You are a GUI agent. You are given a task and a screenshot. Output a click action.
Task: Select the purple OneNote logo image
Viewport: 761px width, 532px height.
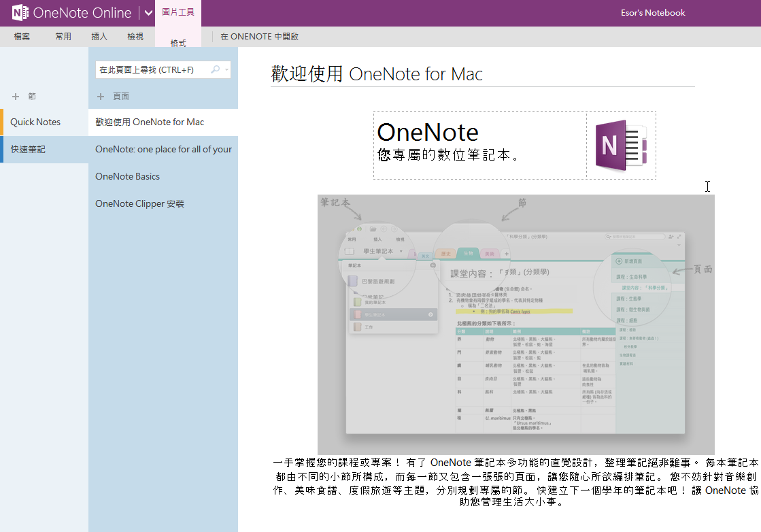tap(621, 145)
